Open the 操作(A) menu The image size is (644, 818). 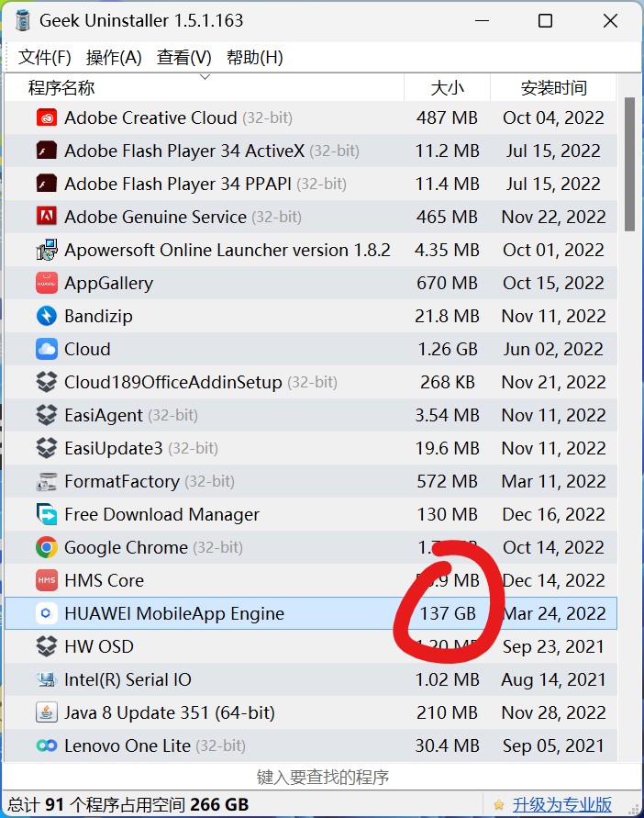(114, 58)
